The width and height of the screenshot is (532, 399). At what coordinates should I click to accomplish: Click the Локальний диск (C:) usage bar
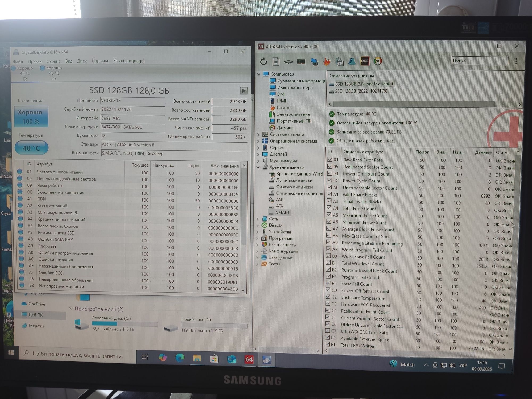click(125, 324)
